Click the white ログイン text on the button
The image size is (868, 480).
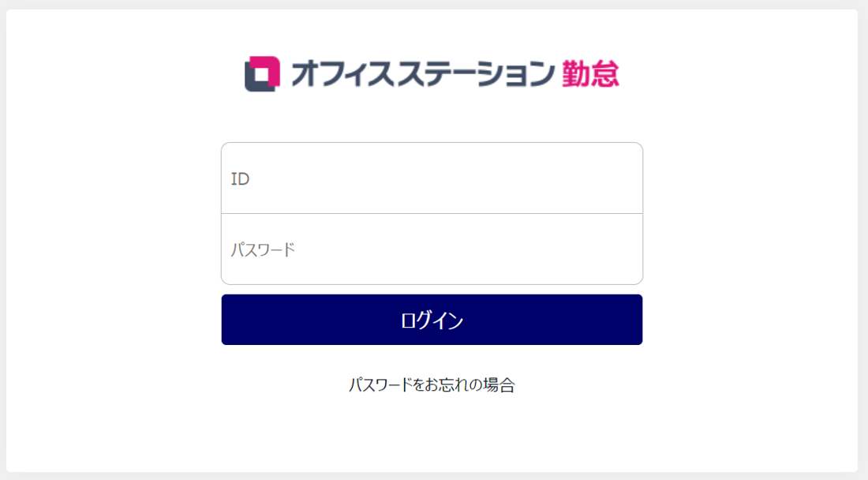(x=432, y=321)
